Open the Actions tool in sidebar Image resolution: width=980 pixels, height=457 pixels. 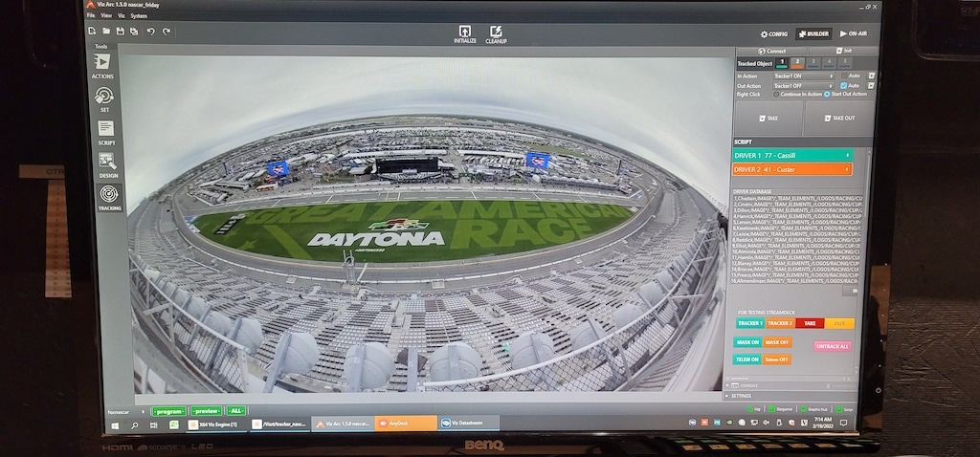[x=102, y=64]
